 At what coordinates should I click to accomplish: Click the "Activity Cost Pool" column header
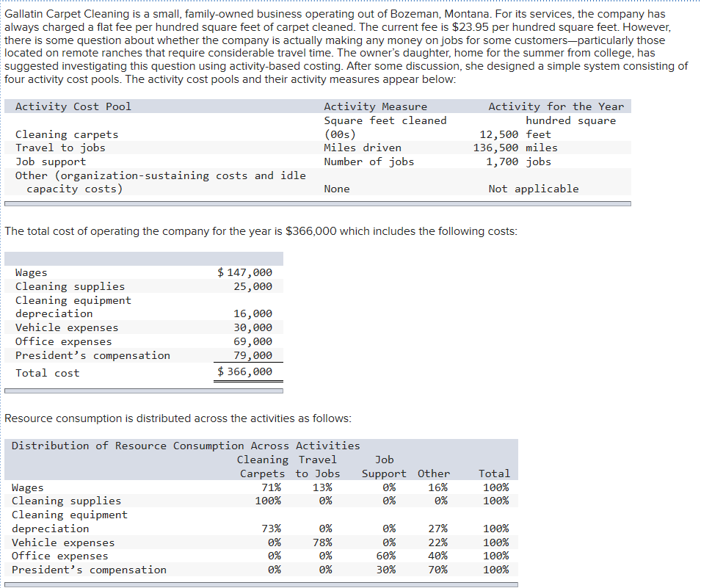[x=73, y=106]
